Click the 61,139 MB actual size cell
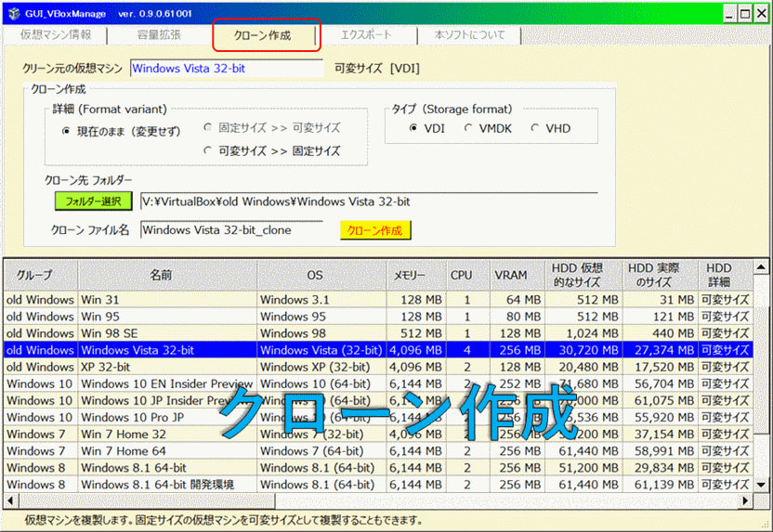 [660, 485]
